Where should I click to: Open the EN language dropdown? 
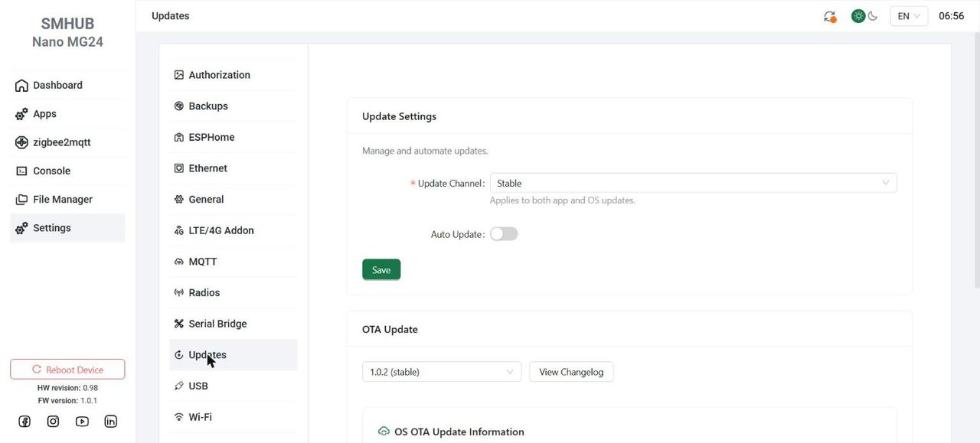click(909, 16)
